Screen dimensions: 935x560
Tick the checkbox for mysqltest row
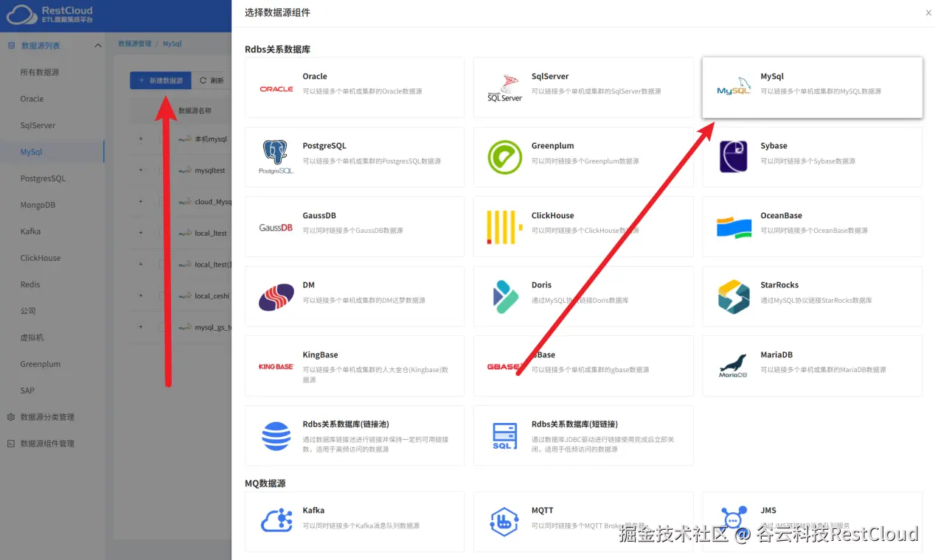coord(162,170)
